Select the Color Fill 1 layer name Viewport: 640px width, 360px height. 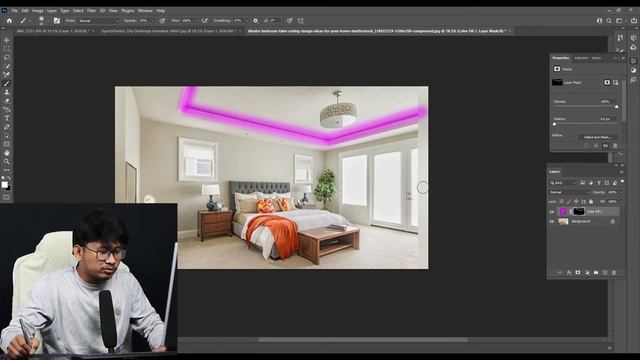(x=594, y=212)
